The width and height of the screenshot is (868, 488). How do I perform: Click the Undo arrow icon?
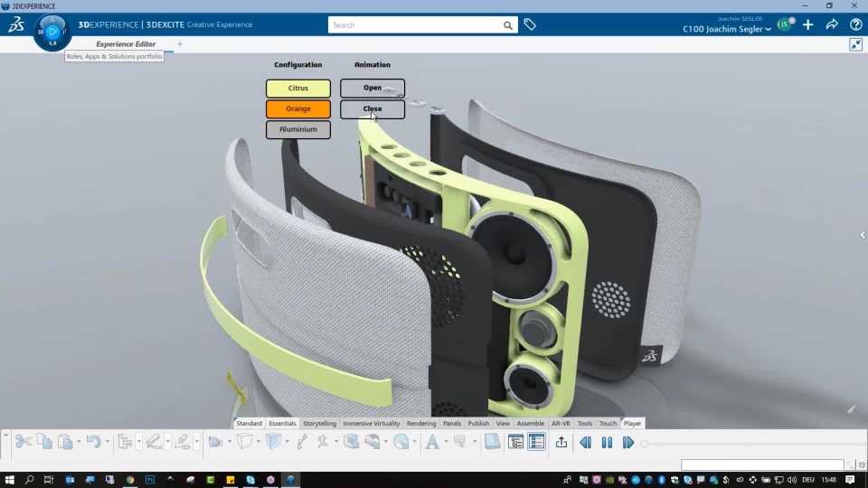pyautogui.click(x=93, y=442)
